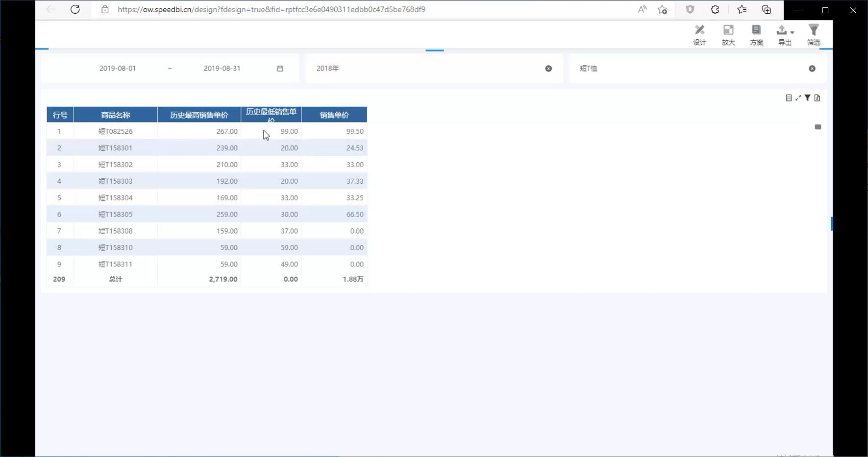The height and width of the screenshot is (457, 868).
Task: Expand table panel with diagonal arrows icon
Action: pyautogui.click(x=798, y=98)
